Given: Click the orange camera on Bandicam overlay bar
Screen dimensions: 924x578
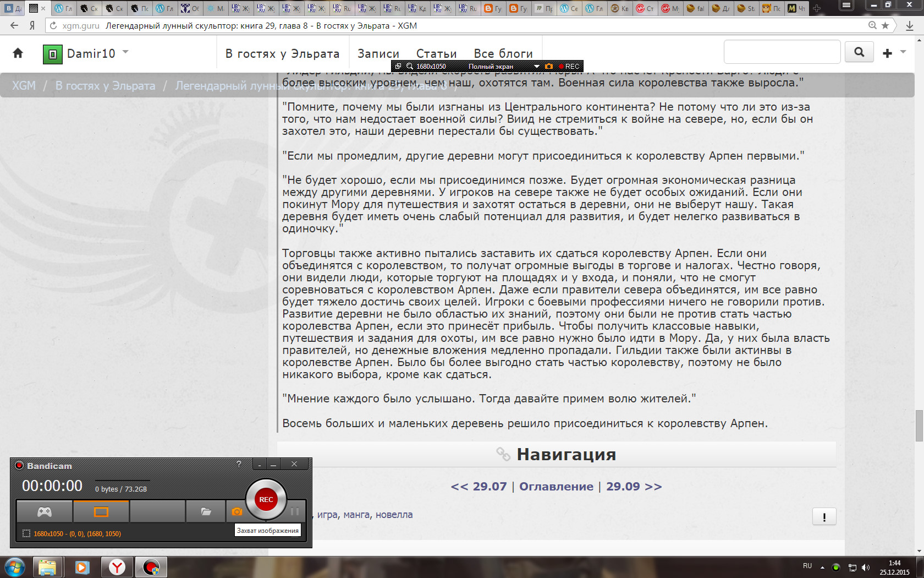Looking at the screenshot, I should (548, 66).
